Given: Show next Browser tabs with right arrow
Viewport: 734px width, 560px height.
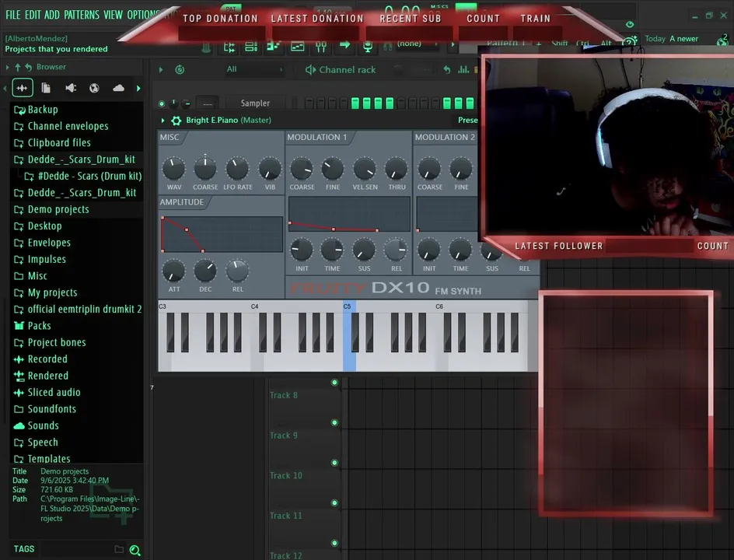Looking at the screenshot, I should (138, 88).
